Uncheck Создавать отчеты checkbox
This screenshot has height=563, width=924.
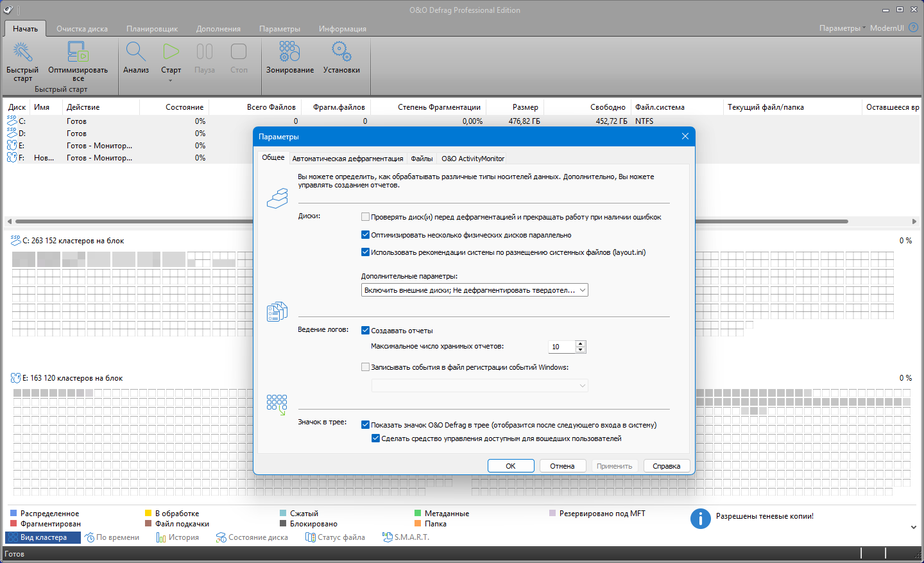pos(366,331)
